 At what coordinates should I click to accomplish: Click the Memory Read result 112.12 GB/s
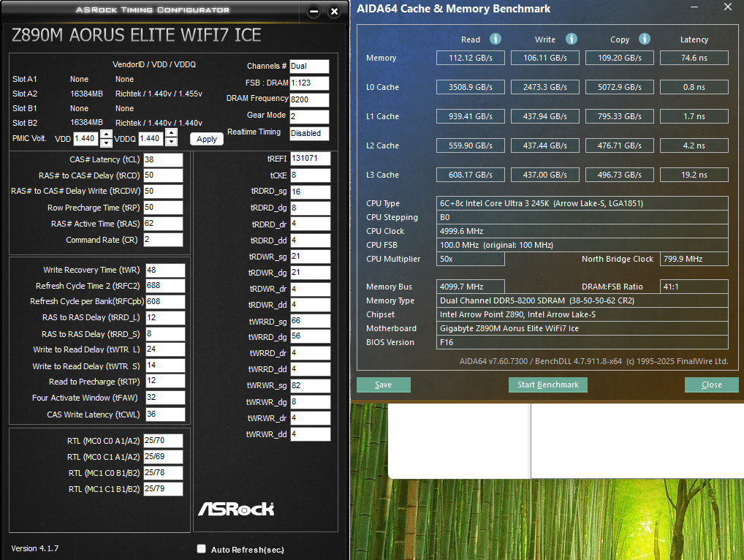[470, 58]
